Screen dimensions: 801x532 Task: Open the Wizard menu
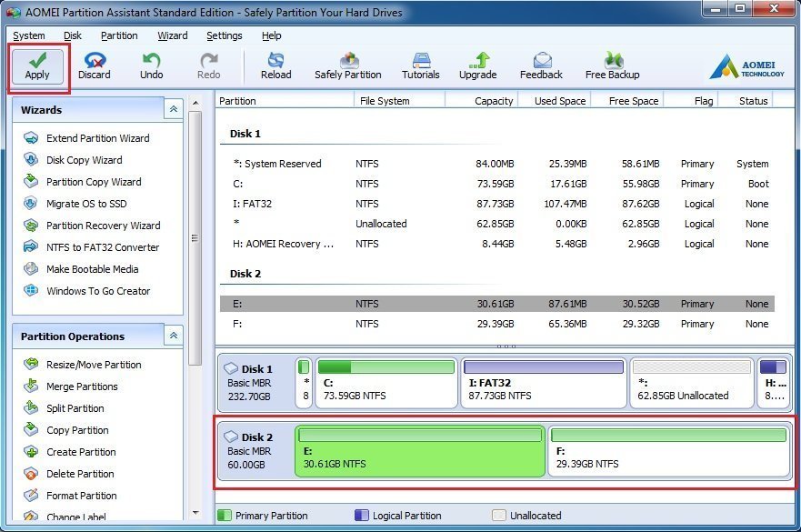[x=172, y=35]
